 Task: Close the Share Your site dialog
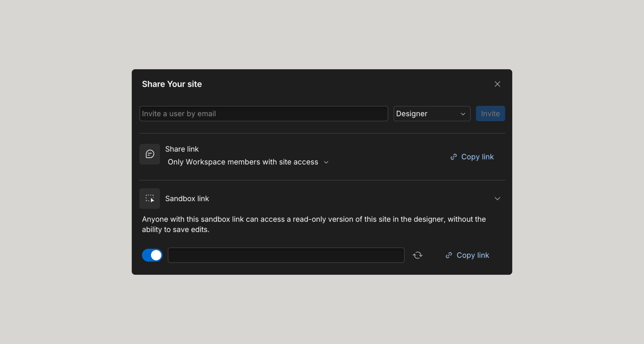[497, 84]
